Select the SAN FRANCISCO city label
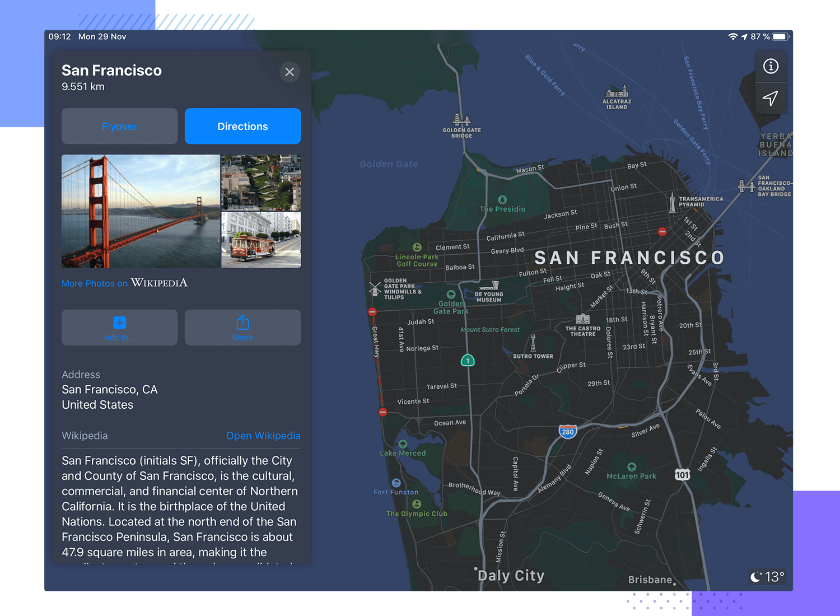 click(629, 258)
